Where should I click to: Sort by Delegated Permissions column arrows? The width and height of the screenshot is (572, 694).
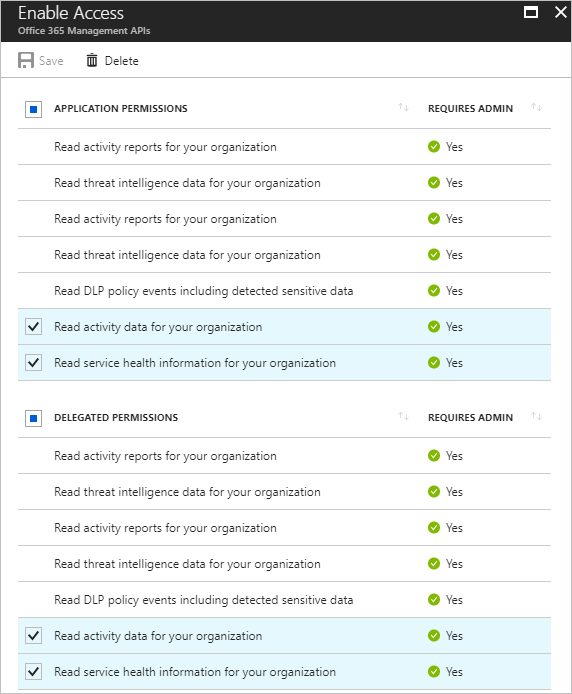click(403, 416)
